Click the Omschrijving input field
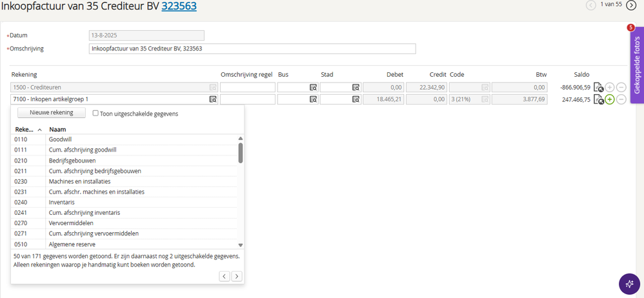Viewport: 644px width, 298px height. coord(252,49)
